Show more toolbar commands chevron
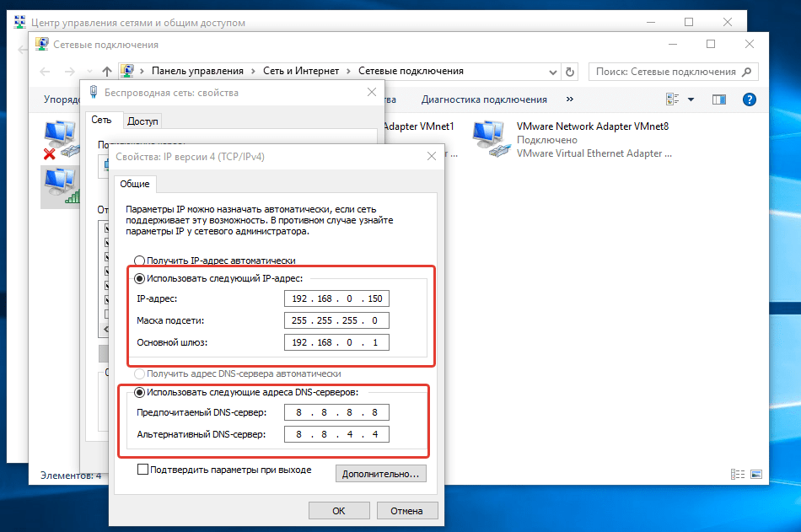This screenshot has width=801, height=532. coord(570,99)
